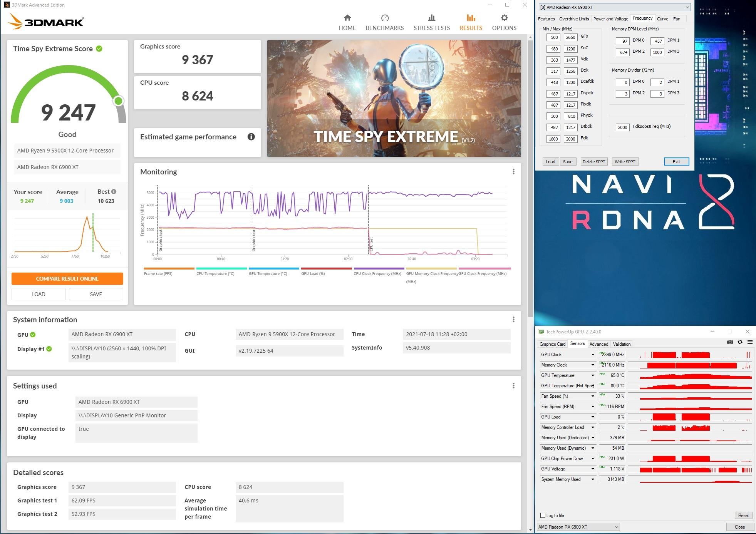Viewport: 756px width, 534px height.
Task: Expand the GPU Clock sensor dropdown
Action: tap(593, 355)
